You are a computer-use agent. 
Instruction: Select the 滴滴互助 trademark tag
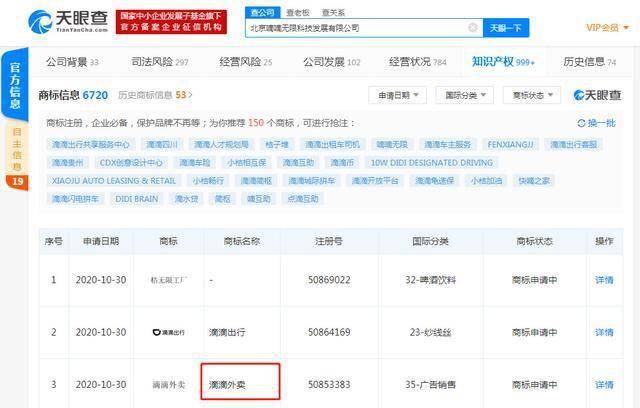pos(298,162)
